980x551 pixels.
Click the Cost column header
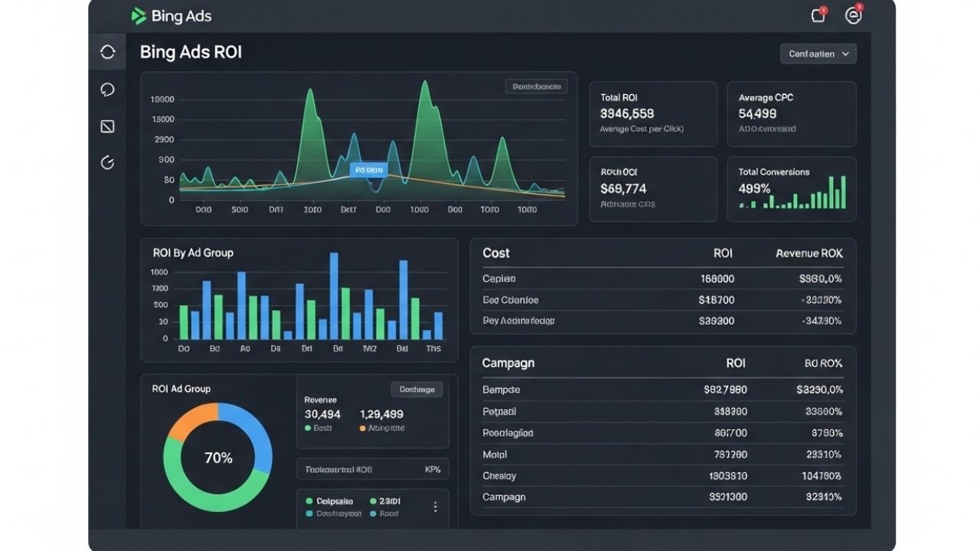coord(496,253)
